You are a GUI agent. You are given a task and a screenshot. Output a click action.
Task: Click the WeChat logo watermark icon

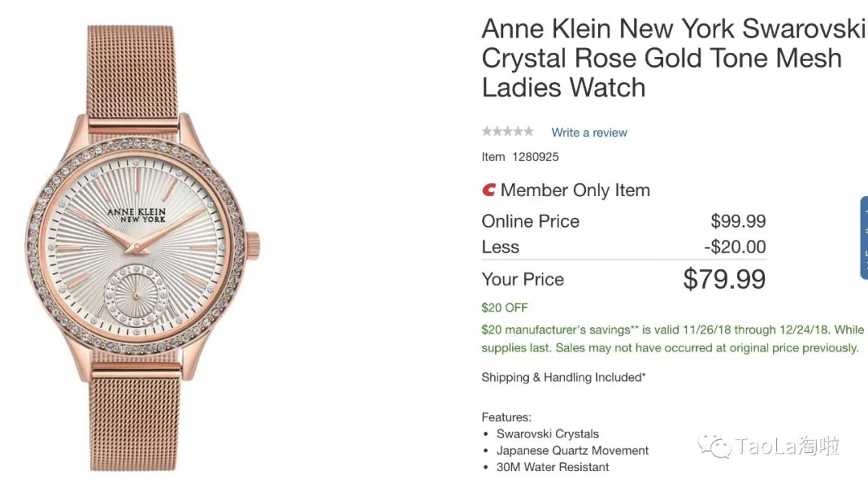(x=714, y=445)
